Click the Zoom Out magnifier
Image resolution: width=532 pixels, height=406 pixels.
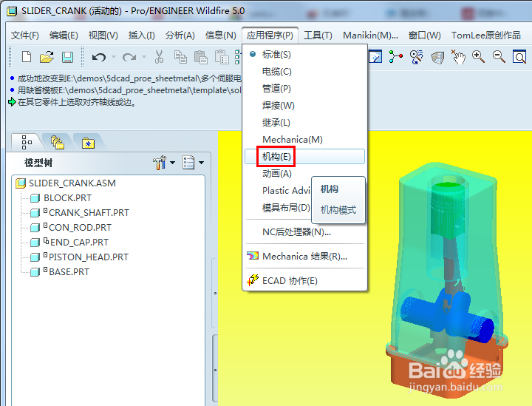499,57
